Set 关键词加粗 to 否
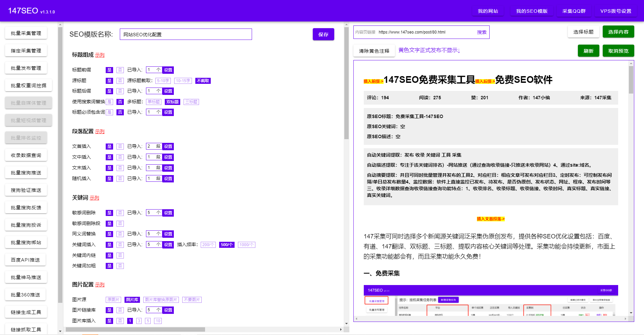The width and height of the screenshot is (644, 335). [120, 266]
